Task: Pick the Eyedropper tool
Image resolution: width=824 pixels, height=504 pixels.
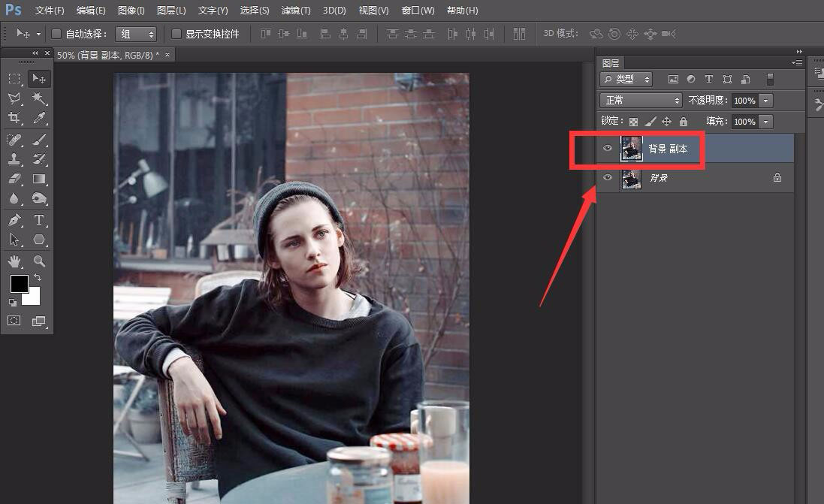Action: pyautogui.click(x=39, y=119)
